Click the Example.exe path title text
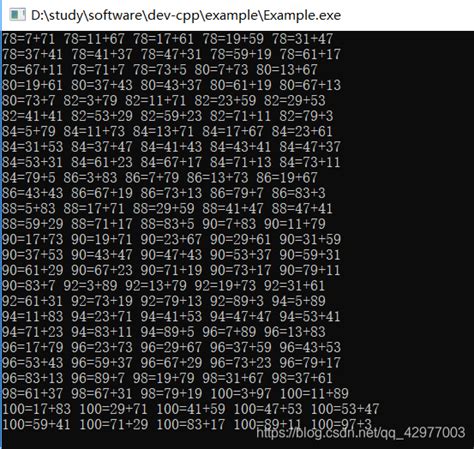 pos(186,15)
